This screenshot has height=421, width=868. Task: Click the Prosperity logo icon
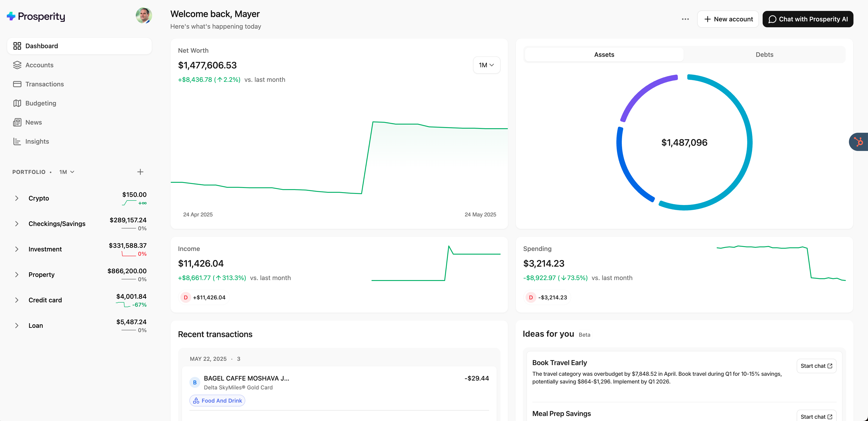click(11, 16)
